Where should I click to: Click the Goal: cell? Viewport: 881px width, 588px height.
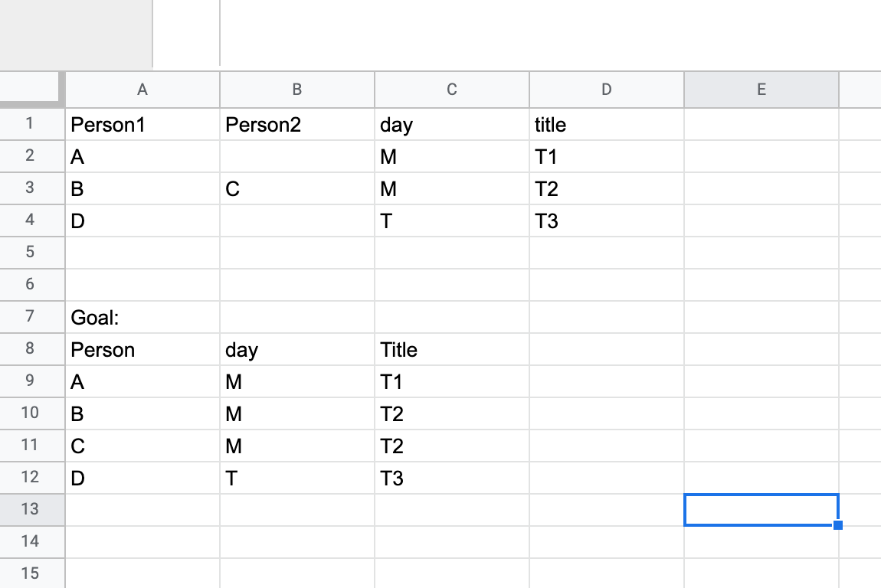pos(142,317)
